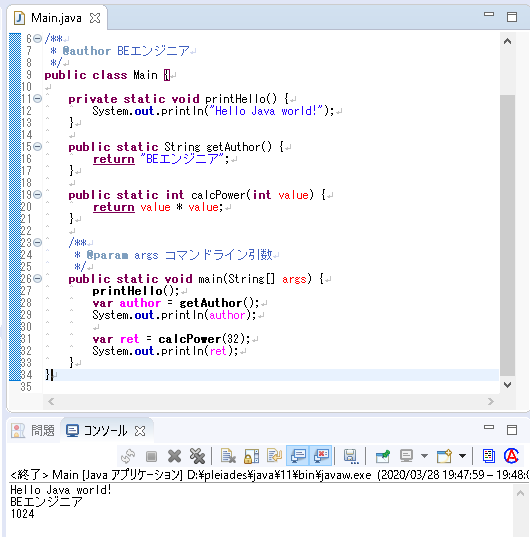
Task: Remove Launch with single gray X icon
Action: click(x=174, y=456)
